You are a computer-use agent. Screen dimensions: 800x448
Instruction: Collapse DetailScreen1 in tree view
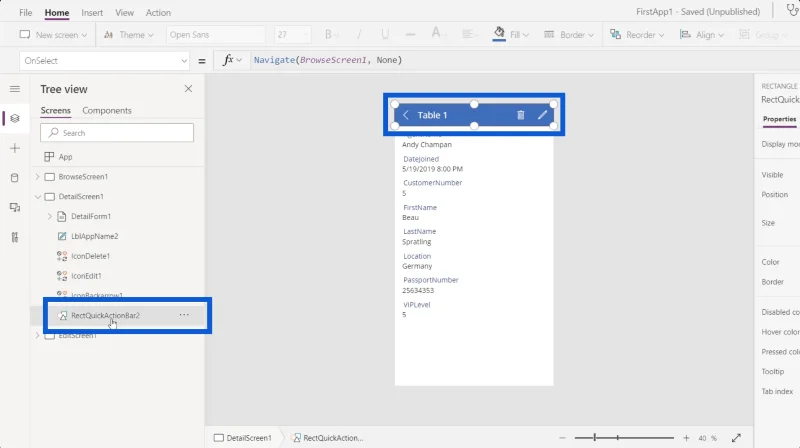point(37,196)
